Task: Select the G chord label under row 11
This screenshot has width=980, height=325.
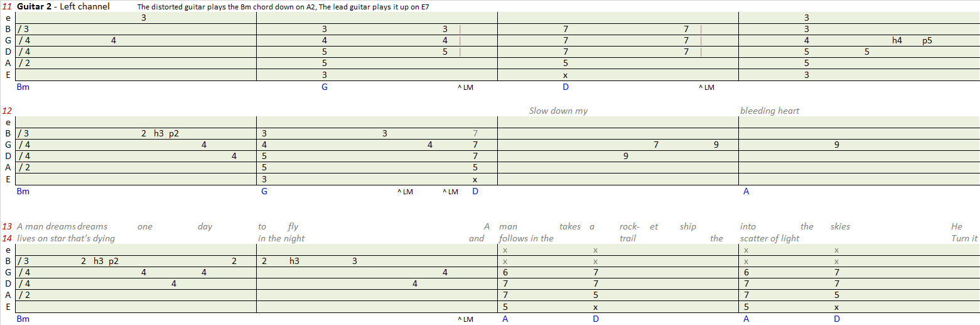Action: tap(325, 87)
